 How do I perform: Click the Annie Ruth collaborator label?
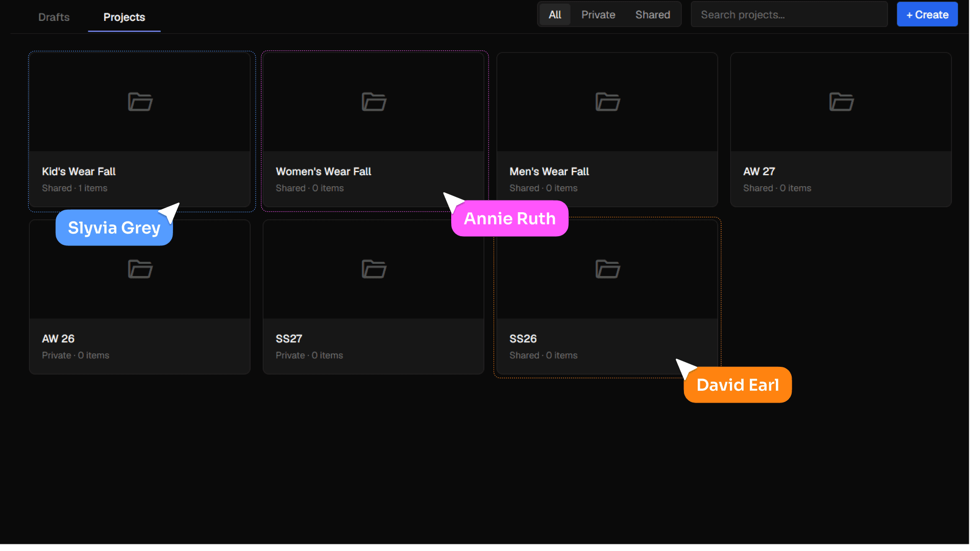(x=510, y=218)
